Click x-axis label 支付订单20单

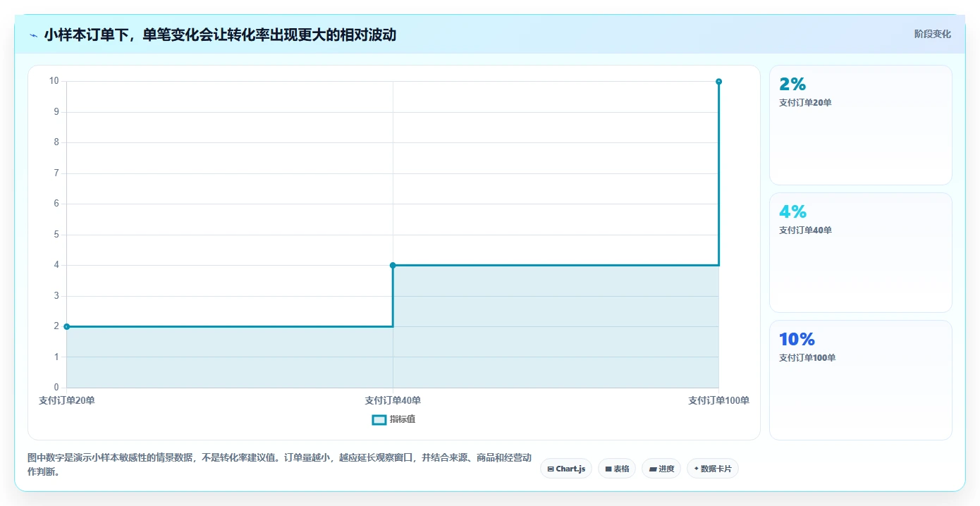pyautogui.click(x=67, y=400)
